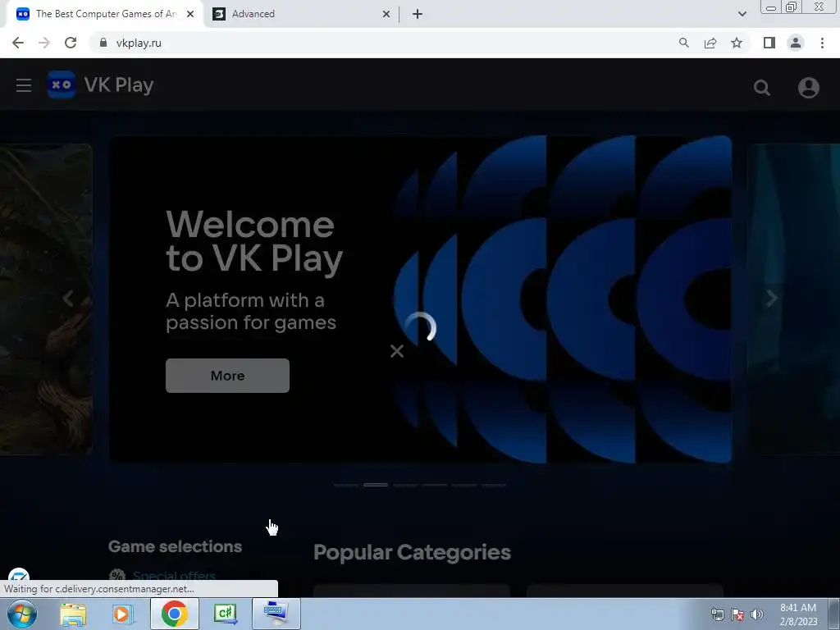Open Windows Explorer from the taskbar

point(73,614)
